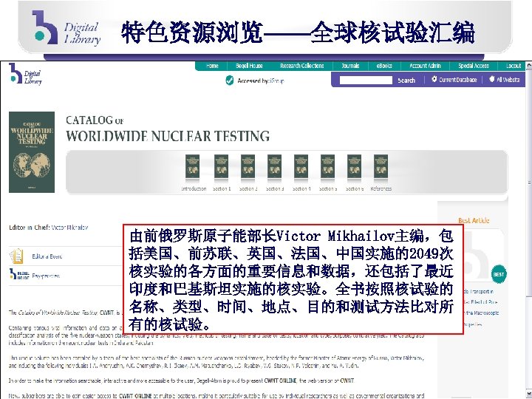Open the Section 2 book thumbnail
Viewport: 532px width, 399px height.
[x=248, y=167]
